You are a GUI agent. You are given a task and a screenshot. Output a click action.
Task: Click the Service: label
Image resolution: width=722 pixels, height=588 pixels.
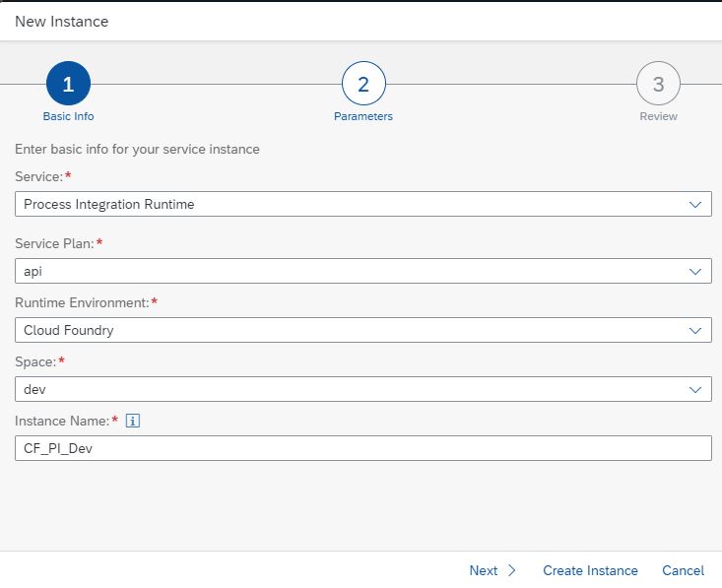pos(38,176)
